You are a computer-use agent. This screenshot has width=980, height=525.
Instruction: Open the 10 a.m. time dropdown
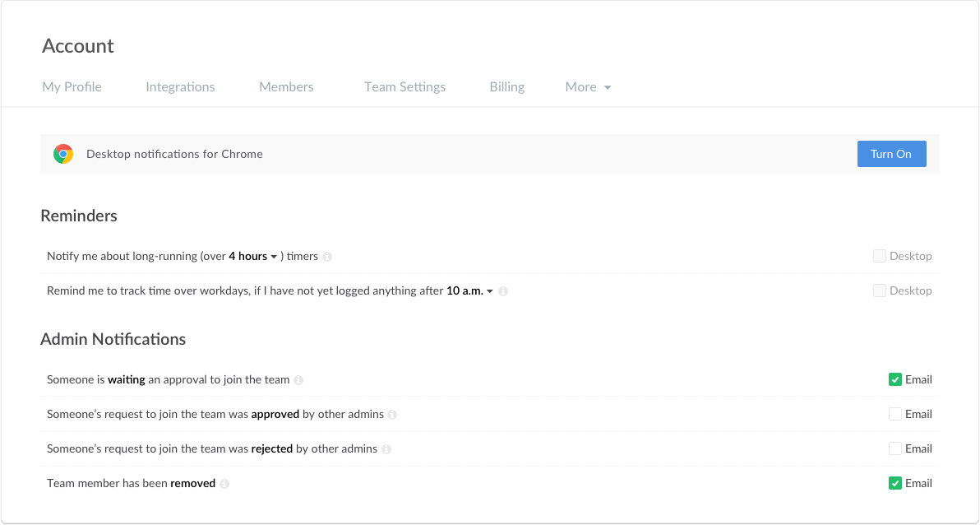(x=469, y=290)
